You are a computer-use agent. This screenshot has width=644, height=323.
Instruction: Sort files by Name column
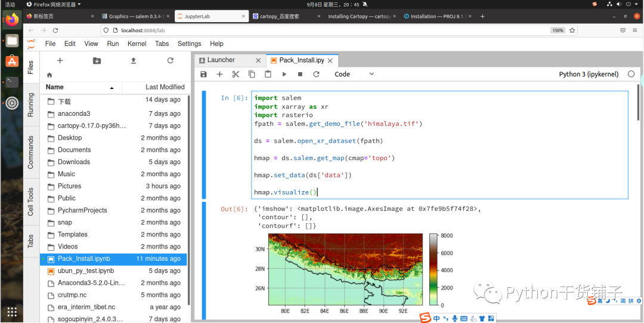(x=81, y=87)
